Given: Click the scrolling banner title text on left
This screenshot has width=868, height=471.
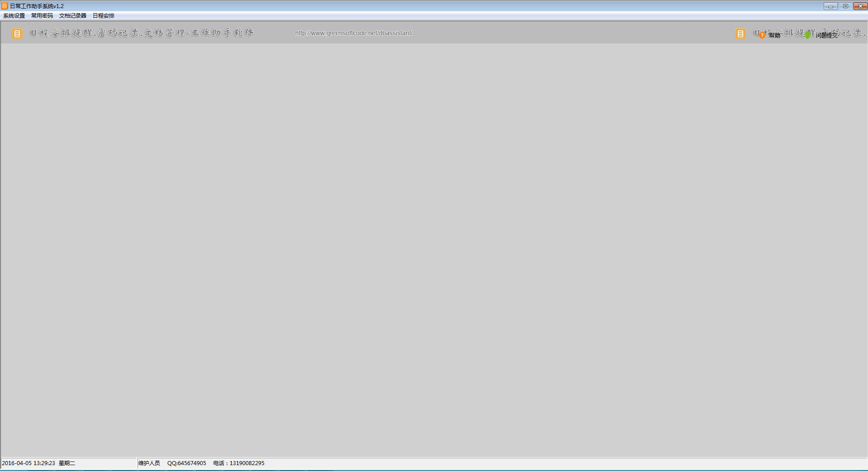Looking at the screenshot, I should click(142, 33).
